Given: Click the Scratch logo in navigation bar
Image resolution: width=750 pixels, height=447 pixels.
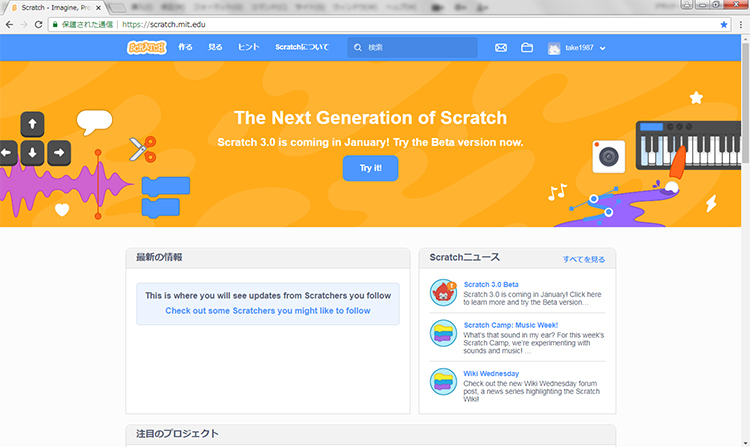Looking at the screenshot, I should (146, 47).
